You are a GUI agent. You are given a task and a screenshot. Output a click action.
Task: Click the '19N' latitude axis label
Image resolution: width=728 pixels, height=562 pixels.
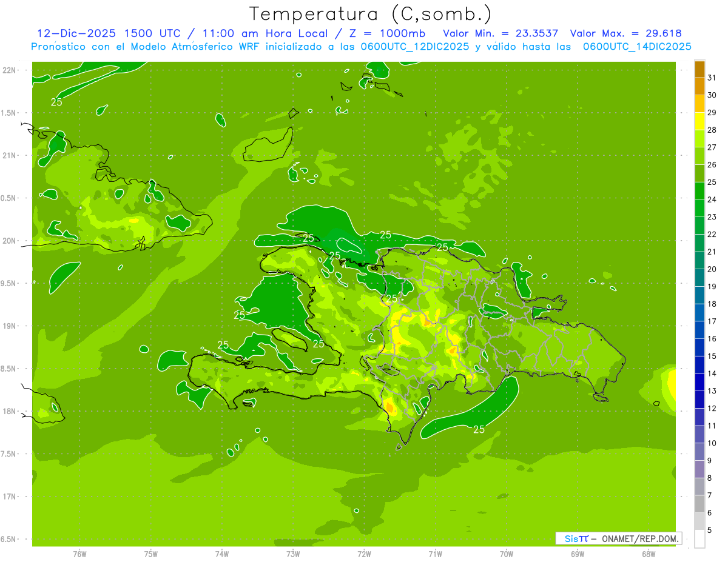click(x=9, y=326)
